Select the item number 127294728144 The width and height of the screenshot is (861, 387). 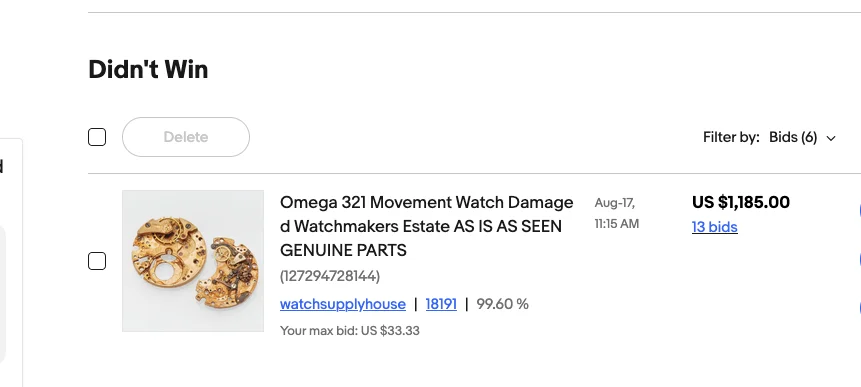pyautogui.click(x=330, y=276)
